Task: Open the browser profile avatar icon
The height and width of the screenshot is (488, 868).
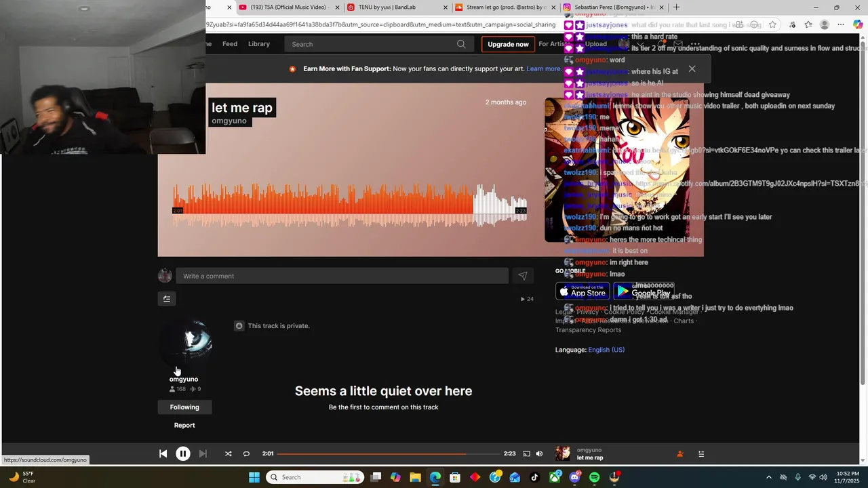Action: pos(825,25)
